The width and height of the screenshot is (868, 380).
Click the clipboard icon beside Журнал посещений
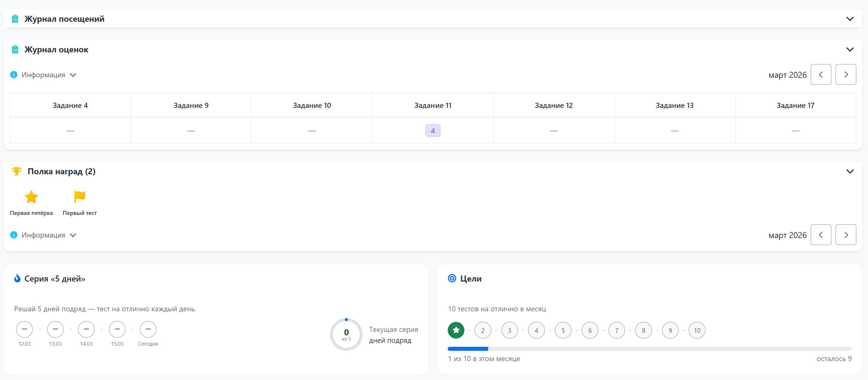[x=15, y=19]
